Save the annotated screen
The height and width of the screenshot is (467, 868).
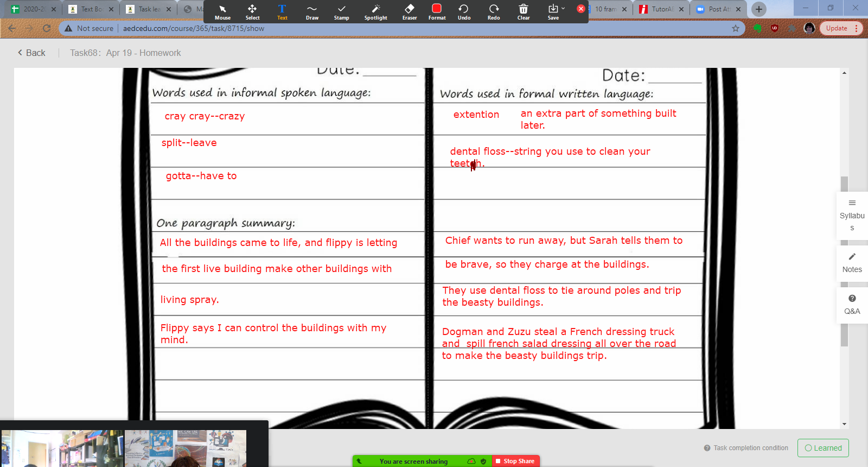(553, 12)
